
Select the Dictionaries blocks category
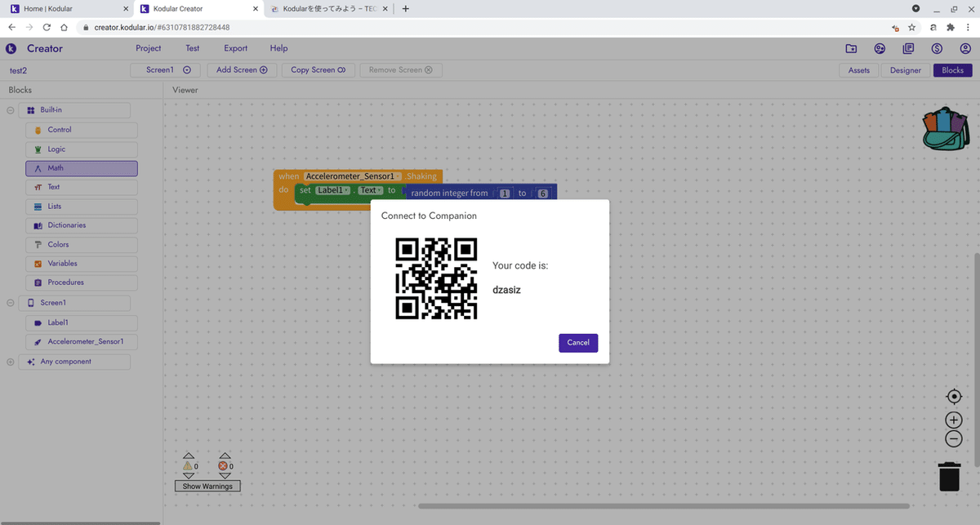tap(81, 225)
